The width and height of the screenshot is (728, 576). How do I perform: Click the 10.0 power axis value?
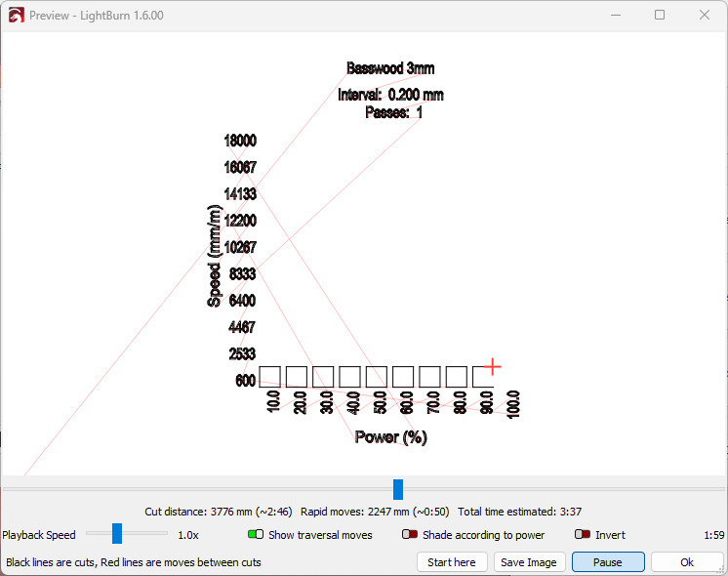point(273,401)
